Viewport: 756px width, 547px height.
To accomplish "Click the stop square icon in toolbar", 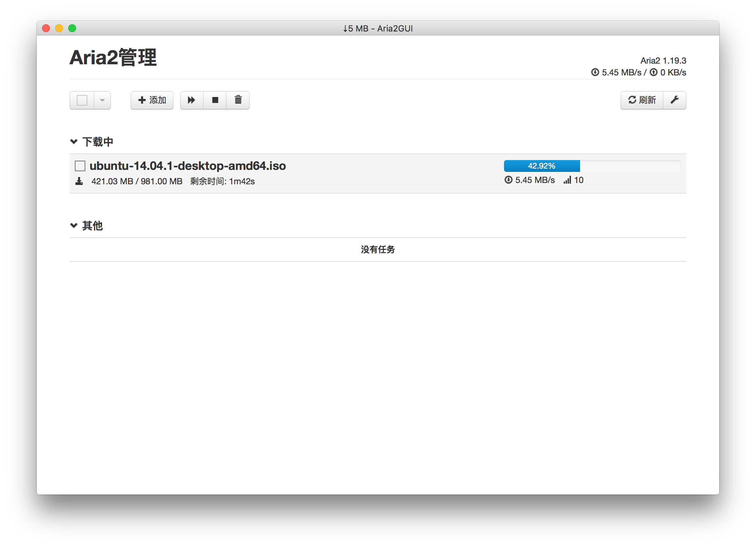I will coord(215,100).
